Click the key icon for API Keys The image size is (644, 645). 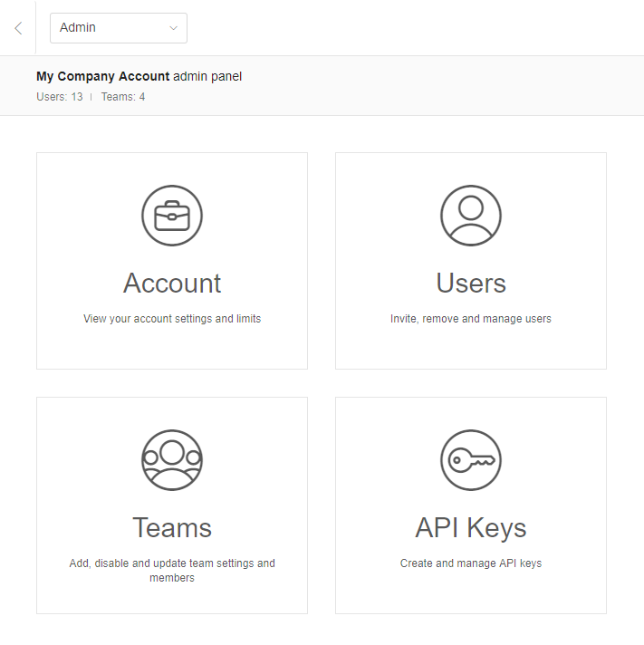[x=471, y=460]
